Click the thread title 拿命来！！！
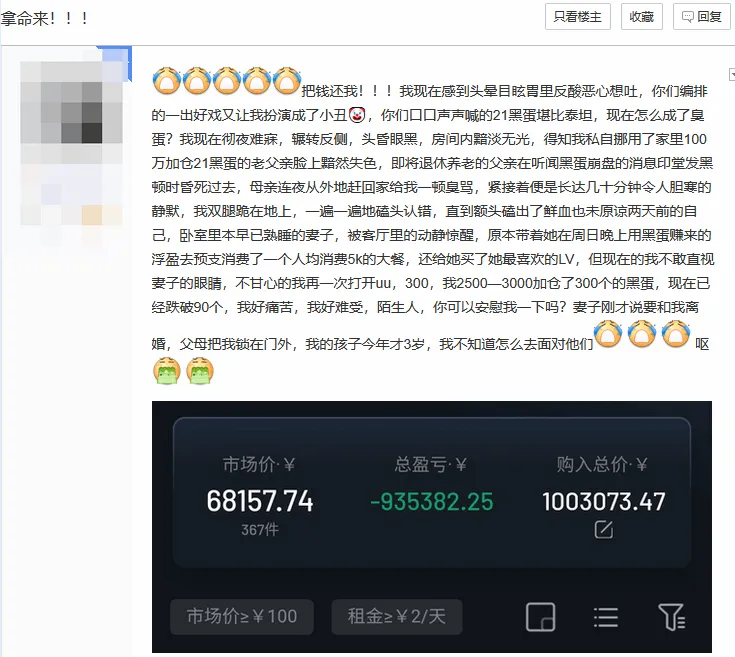735x657 pixels. [44, 18]
